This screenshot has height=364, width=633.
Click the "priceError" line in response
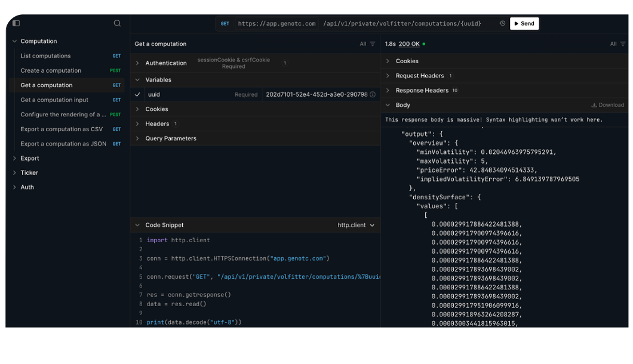click(x=477, y=170)
